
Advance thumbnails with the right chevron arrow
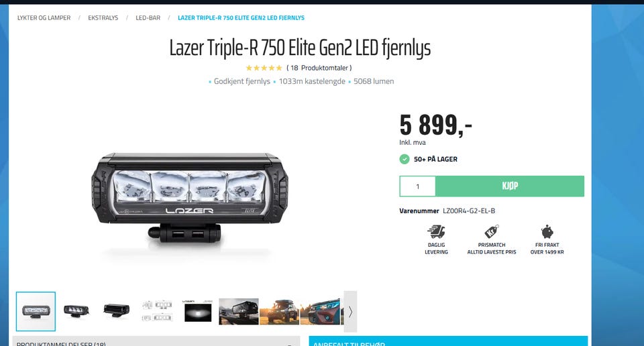click(350, 312)
